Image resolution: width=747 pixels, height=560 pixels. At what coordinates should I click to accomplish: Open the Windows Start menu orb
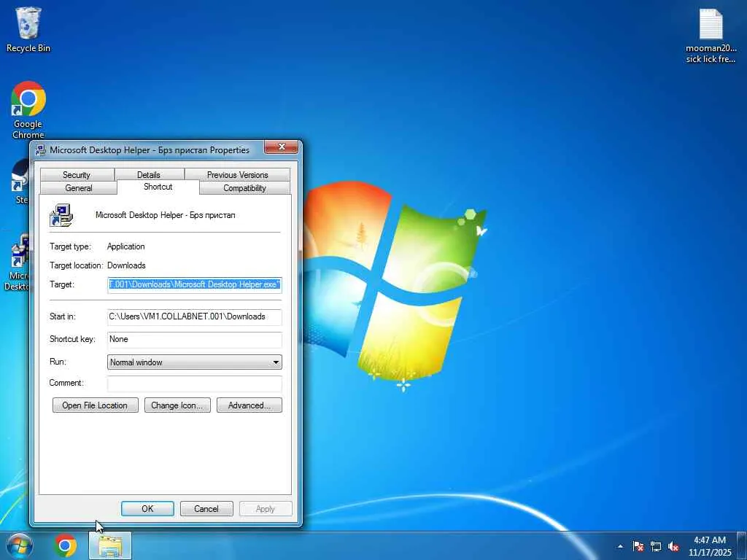click(20, 545)
